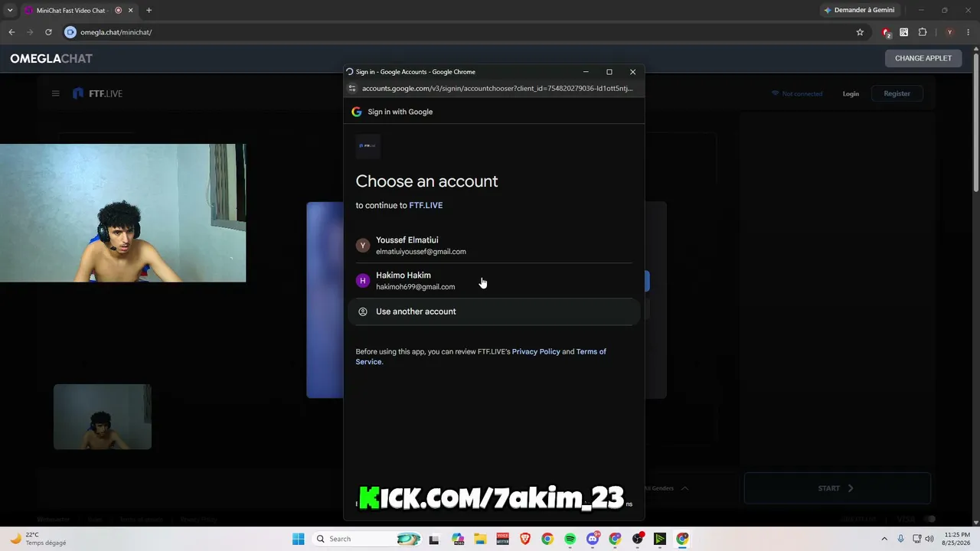Go back to the previous page
The image size is (980, 551).
(11, 32)
